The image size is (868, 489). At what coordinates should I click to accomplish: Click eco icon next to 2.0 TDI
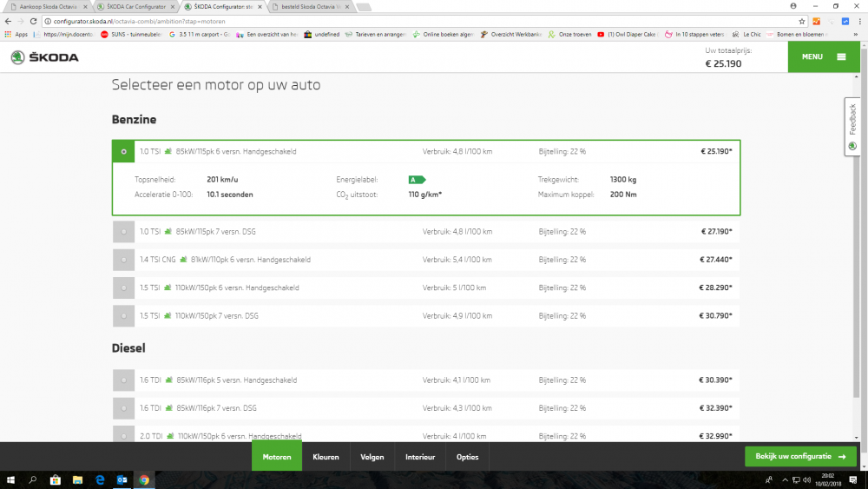[x=170, y=436]
